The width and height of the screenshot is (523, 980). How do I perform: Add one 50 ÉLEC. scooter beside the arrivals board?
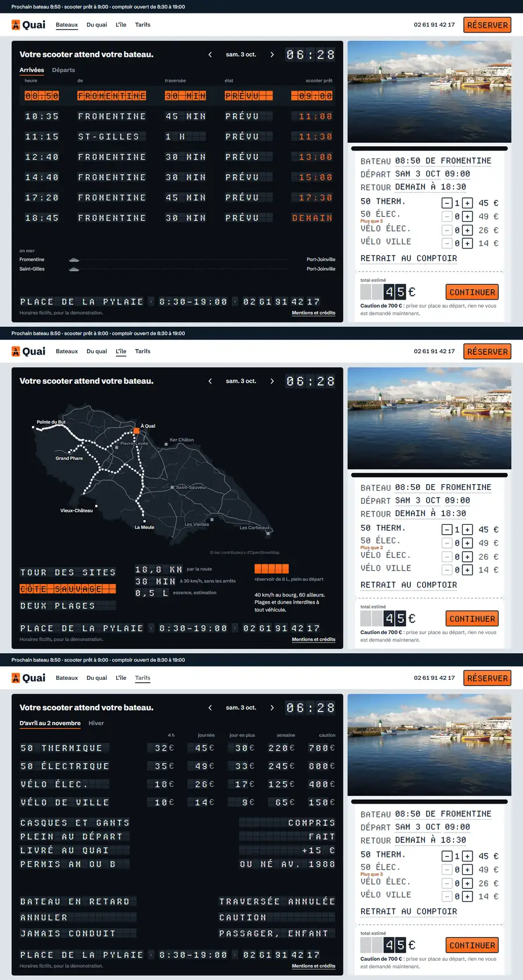[x=467, y=217]
